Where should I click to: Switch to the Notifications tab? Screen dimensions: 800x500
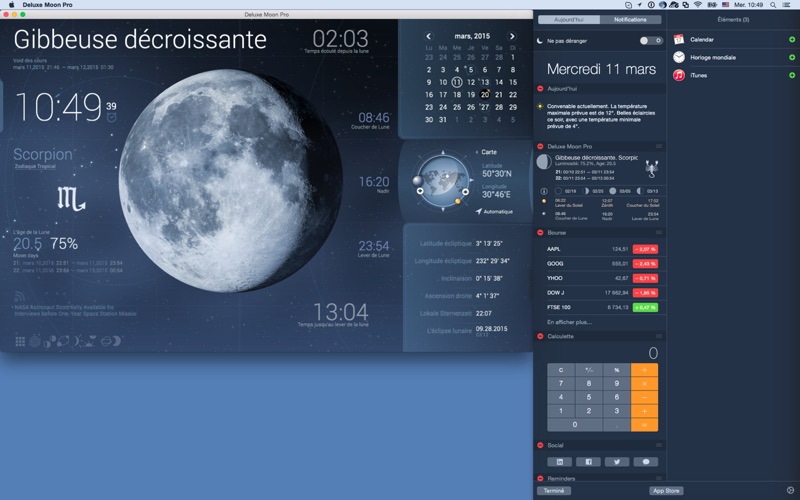(x=630, y=19)
